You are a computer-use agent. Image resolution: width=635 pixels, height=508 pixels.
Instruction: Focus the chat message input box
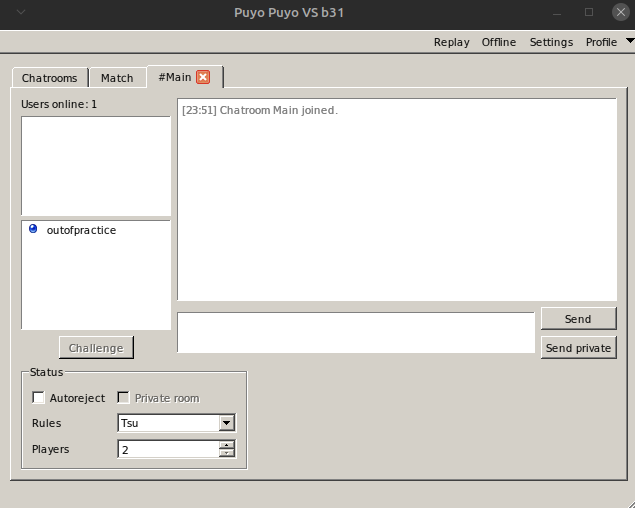[356, 333]
